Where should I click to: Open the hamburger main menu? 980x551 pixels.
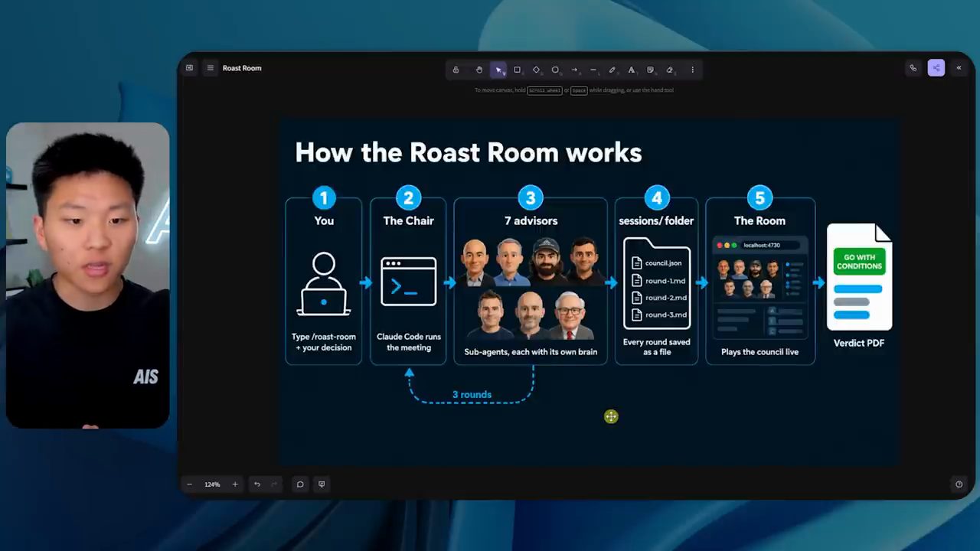211,68
